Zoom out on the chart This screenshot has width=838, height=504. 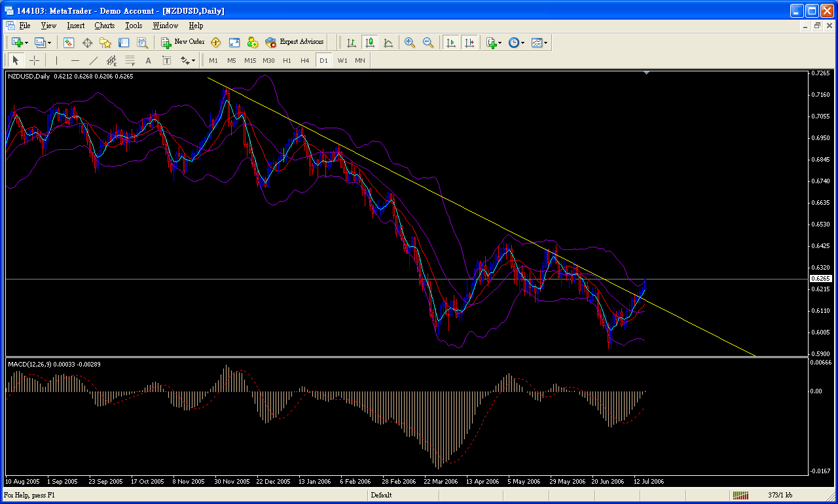tap(428, 43)
